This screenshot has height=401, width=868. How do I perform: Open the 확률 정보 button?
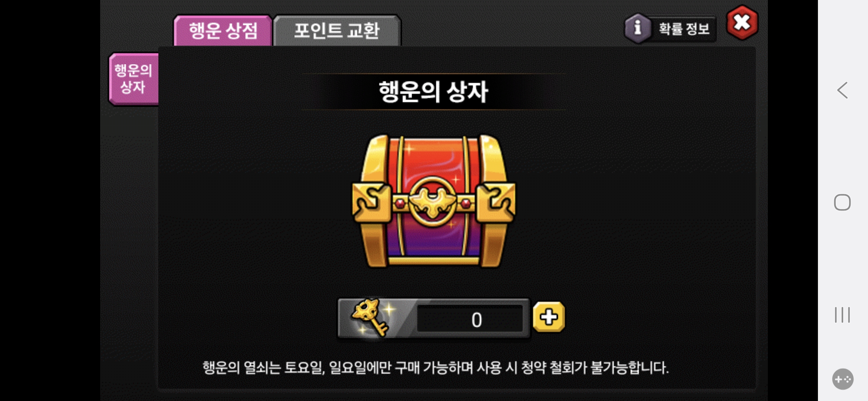coord(671,29)
